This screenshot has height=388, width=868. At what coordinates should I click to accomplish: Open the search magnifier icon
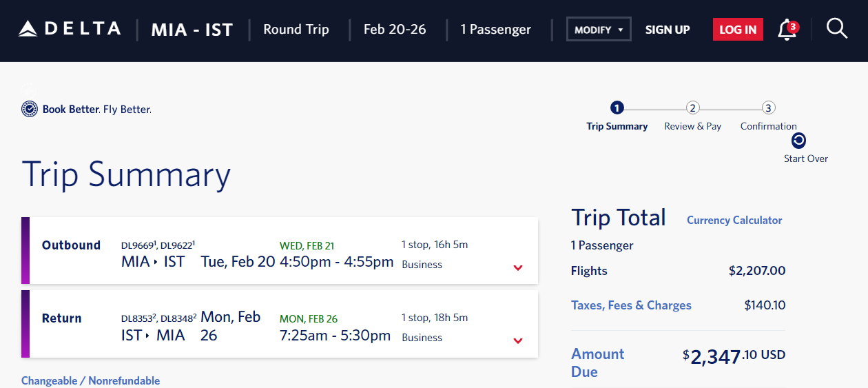(x=837, y=29)
